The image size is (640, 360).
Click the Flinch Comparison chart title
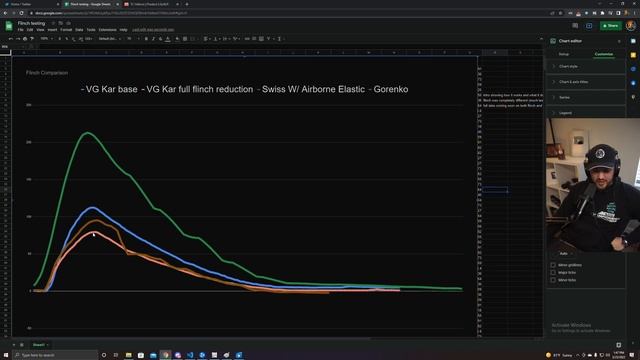pos(47,73)
